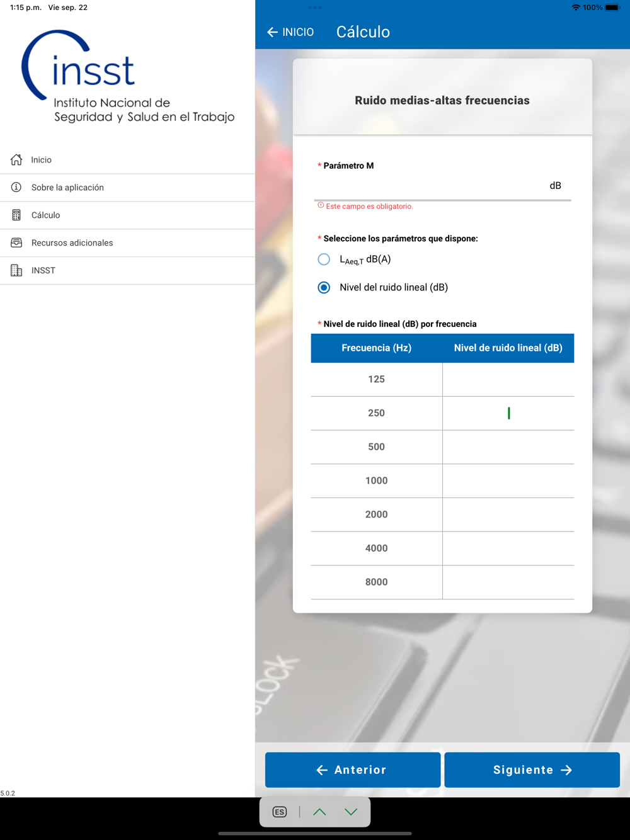Tap the Anterior button
Image resolution: width=630 pixels, height=840 pixels.
point(353,769)
